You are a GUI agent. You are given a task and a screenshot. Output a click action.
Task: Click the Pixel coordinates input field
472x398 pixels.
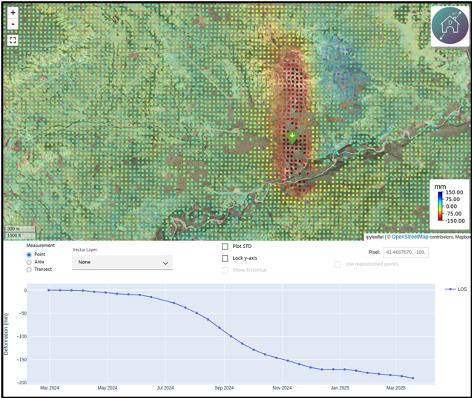(x=406, y=252)
